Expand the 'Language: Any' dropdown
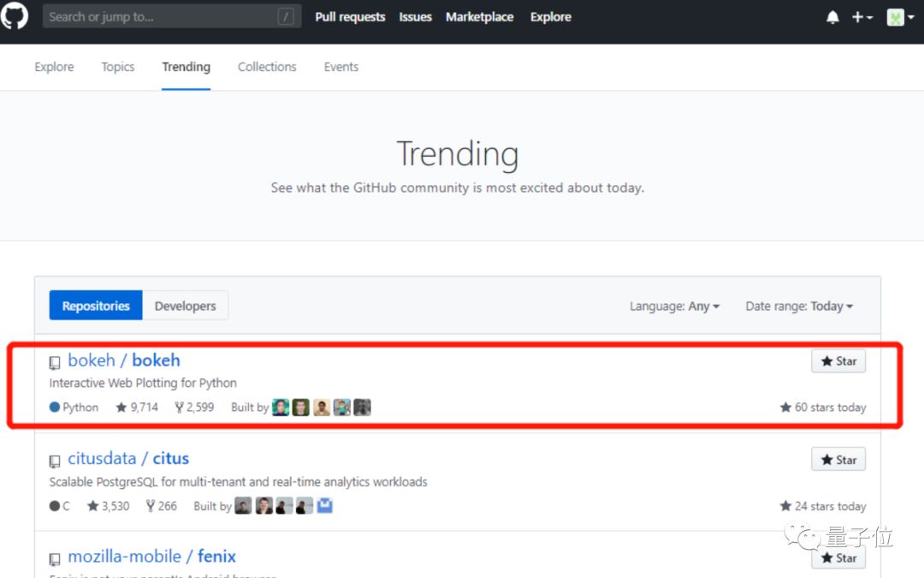This screenshot has height=578, width=924. 675,306
